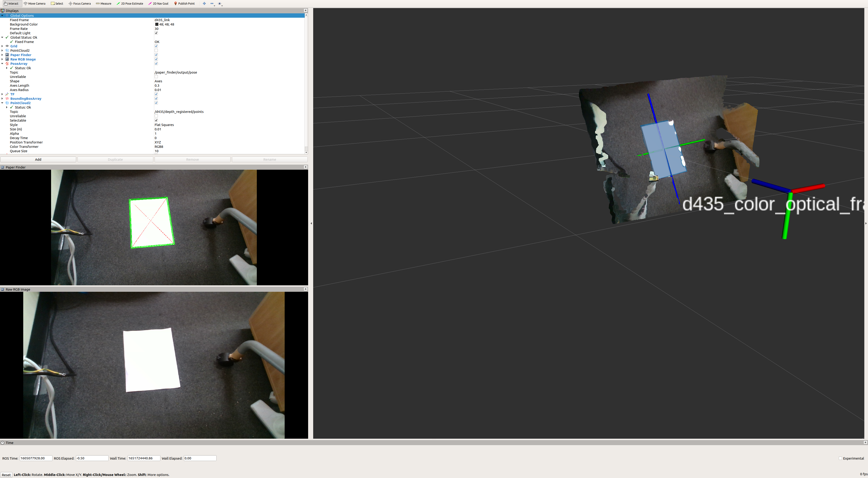
Task: Activate 2D Pose Estimate tool
Action: pos(130,3)
